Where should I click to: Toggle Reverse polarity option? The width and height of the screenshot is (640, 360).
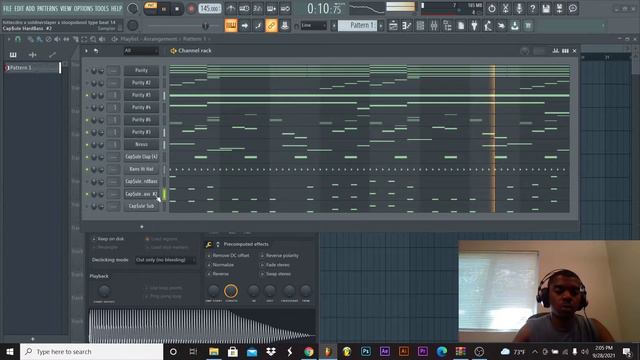[280, 256]
